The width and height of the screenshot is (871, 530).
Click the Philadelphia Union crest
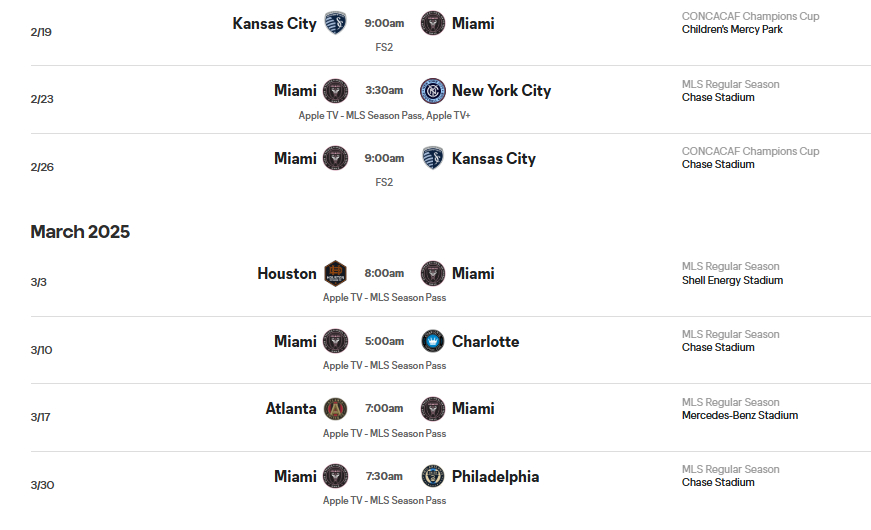click(x=433, y=477)
